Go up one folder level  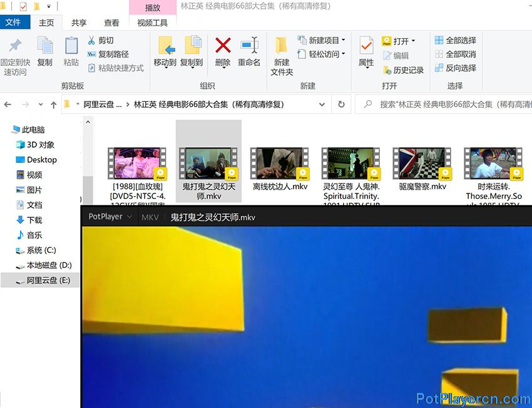54,105
